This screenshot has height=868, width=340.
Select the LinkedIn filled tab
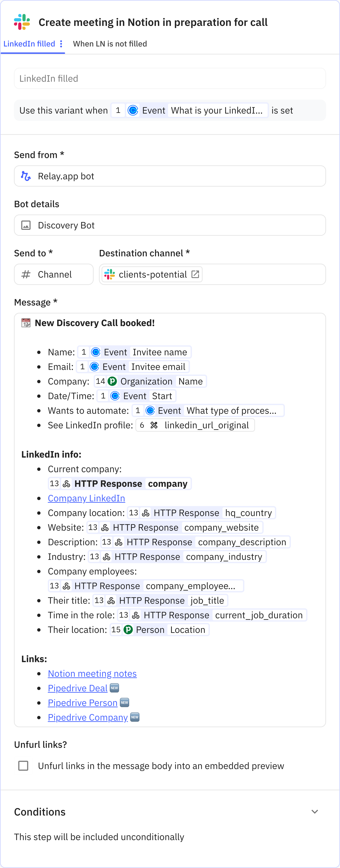[x=29, y=44]
